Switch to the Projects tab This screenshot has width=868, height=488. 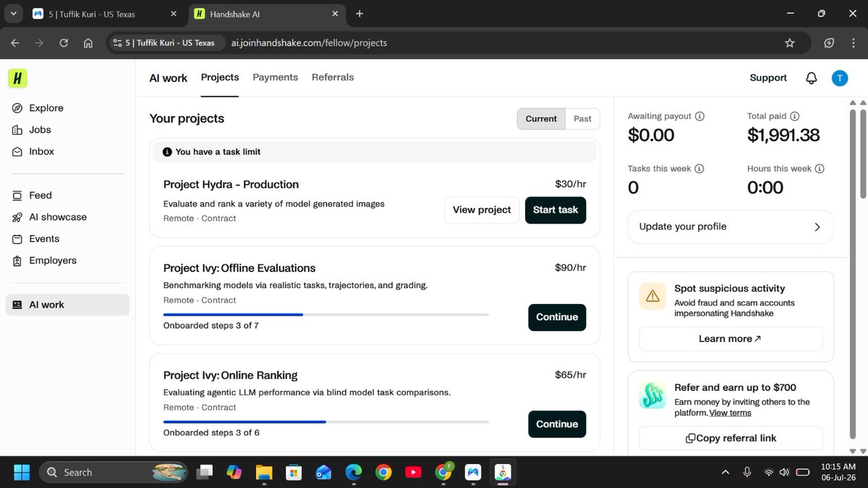coord(220,77)
